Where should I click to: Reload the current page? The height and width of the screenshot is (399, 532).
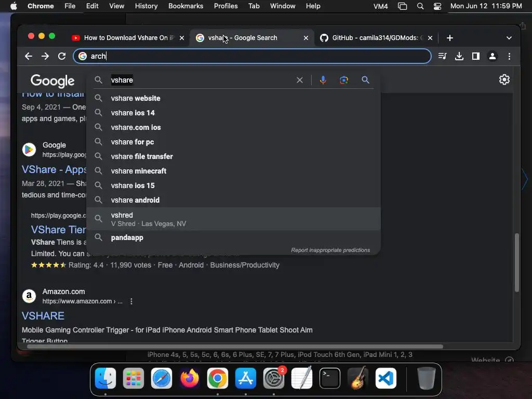62,56
